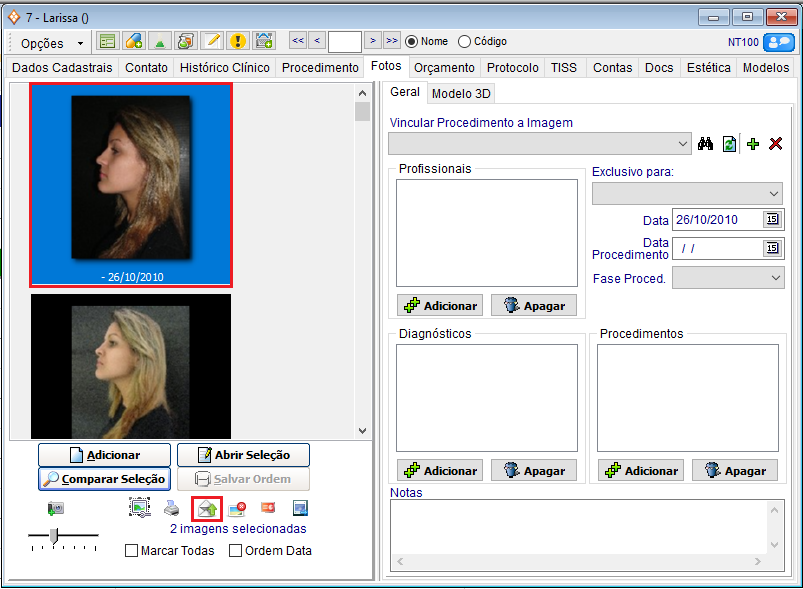803x589 pixels.
Task: Click the green plus icon next to Vincular Procedimento
Action: tap(753, 144)
